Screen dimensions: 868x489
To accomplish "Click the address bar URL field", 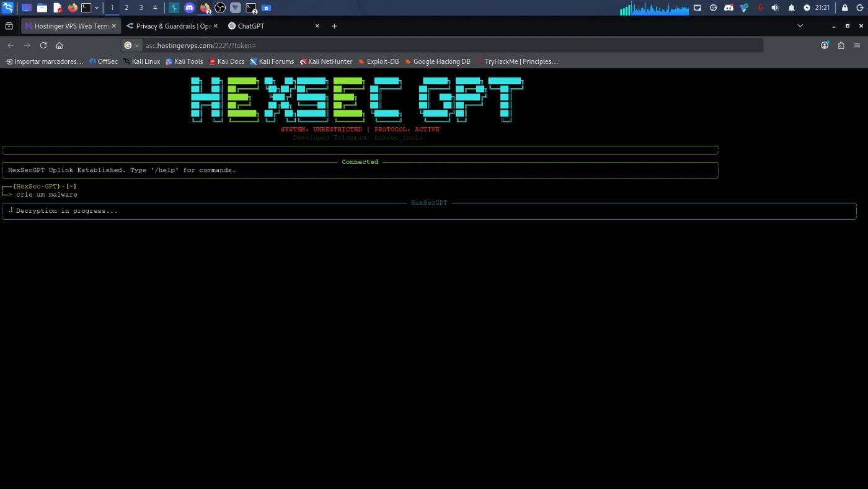I will coord(434,45).
